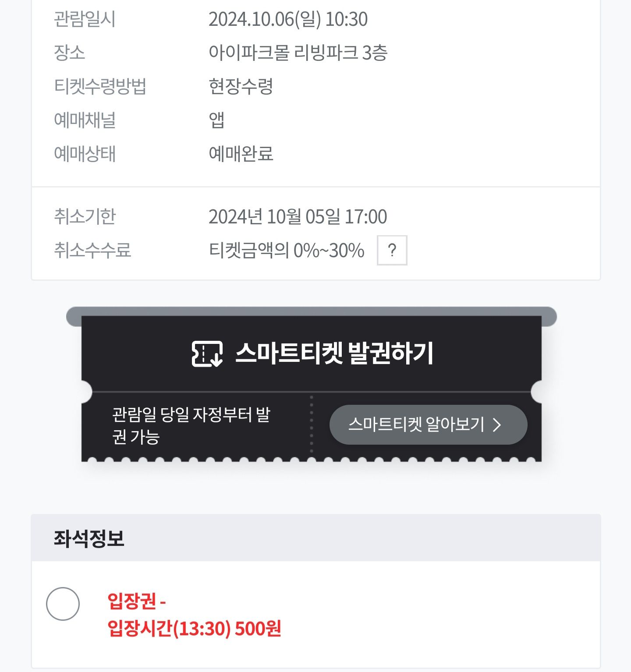Viewport: 631px width, 672px height.
Task: Open cancellation fee help question mark
Action: 392,250
